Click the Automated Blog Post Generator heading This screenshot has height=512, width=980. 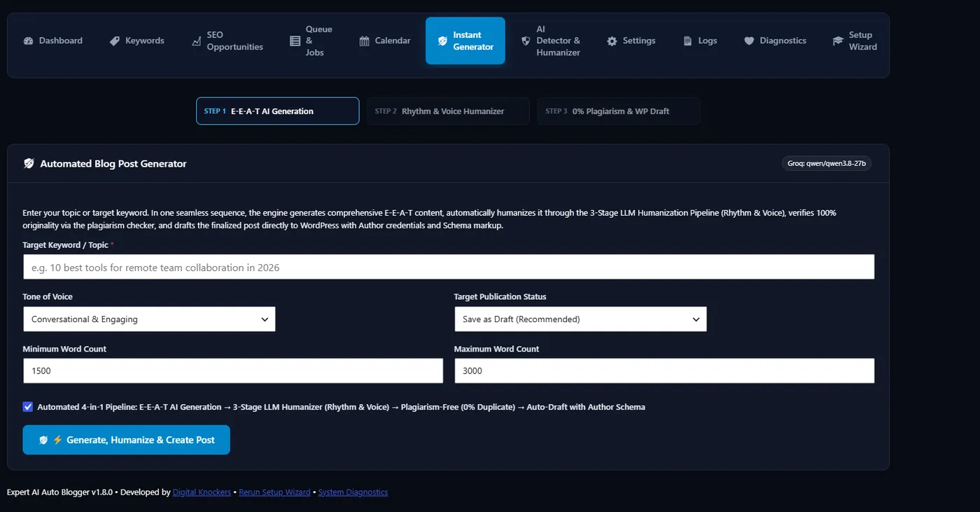[113, 163]
